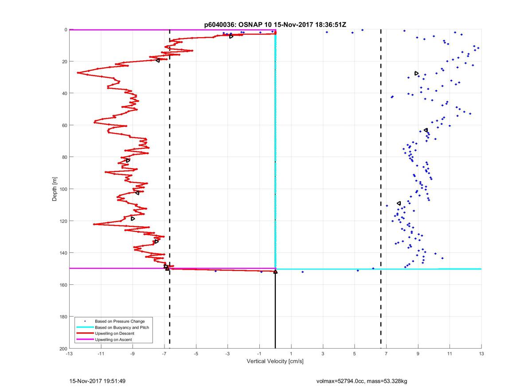Click the triangle marker among blue dots near 109 m
532x392 pixels.
coord(399,203)
